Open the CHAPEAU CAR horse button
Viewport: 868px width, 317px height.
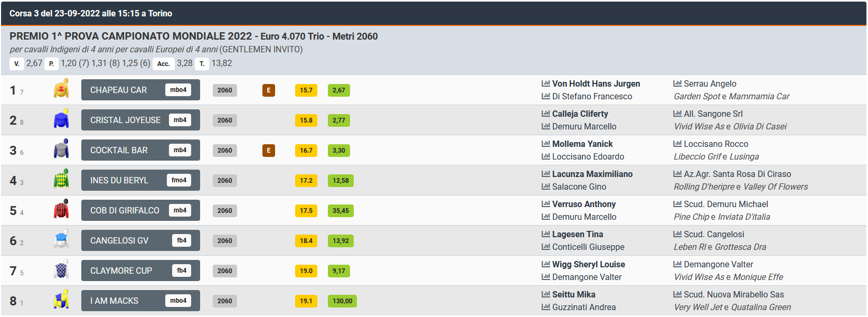[140, 90]
